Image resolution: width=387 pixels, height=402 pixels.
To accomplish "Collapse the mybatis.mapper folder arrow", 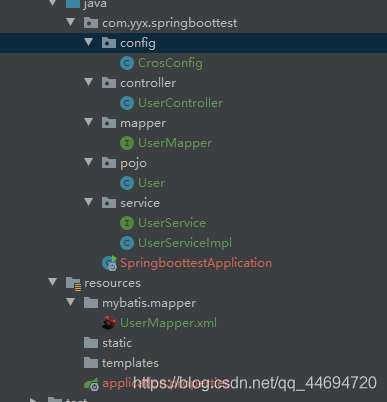I will pyautogui.click(x=71, y=302).
